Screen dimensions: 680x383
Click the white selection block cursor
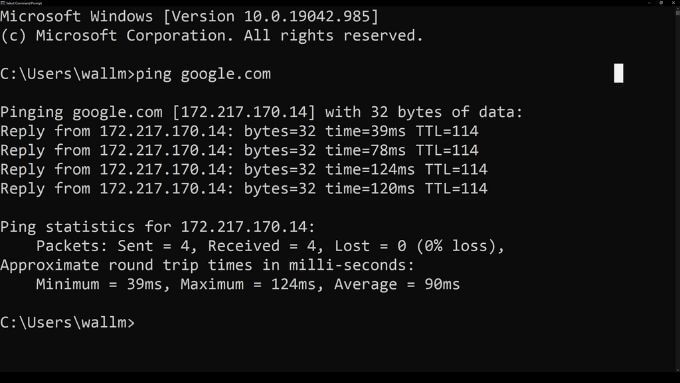click(618, 73)
